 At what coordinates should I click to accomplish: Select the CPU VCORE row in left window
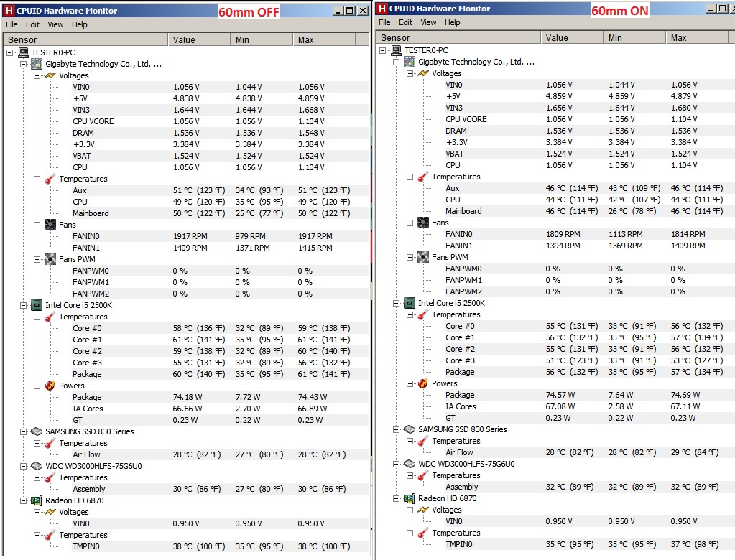tap(221, 121)
